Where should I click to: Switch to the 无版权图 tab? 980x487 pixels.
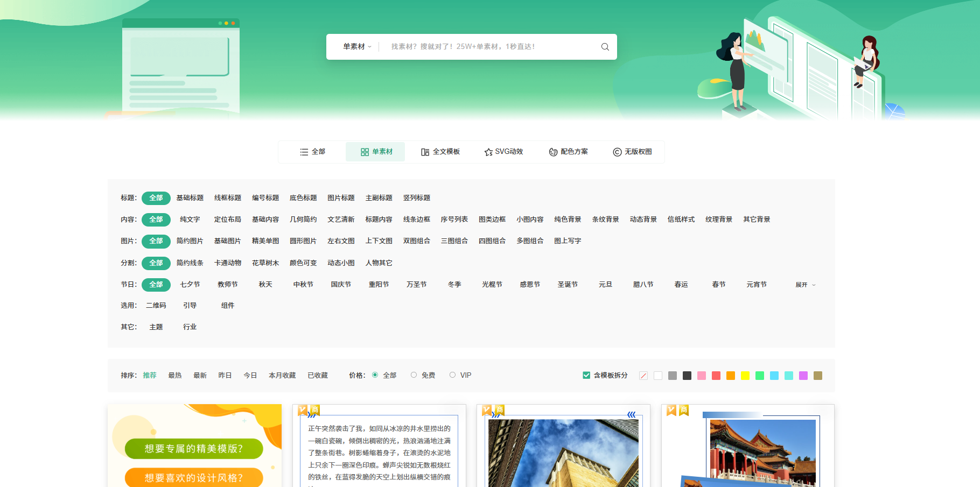(x=638, y=152)
